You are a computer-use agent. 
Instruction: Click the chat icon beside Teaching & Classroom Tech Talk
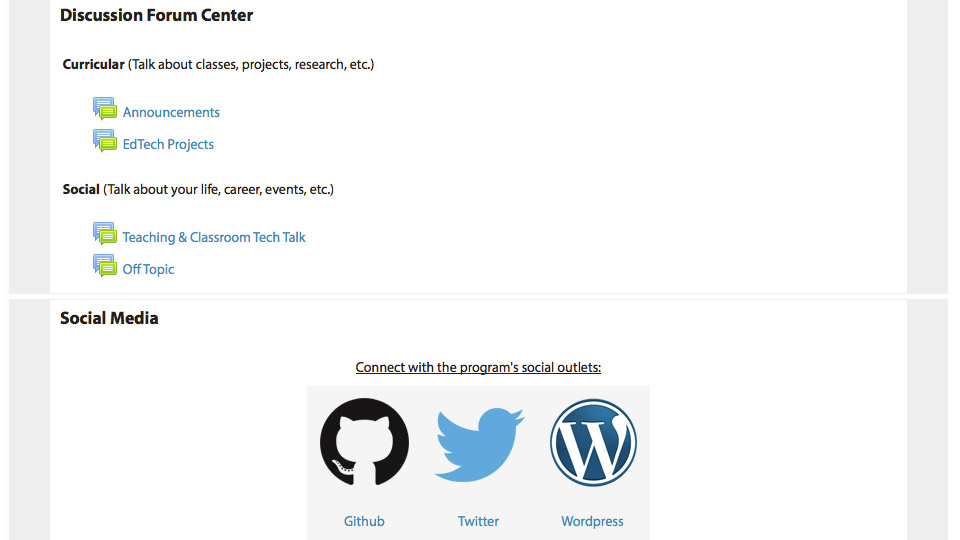105,233
